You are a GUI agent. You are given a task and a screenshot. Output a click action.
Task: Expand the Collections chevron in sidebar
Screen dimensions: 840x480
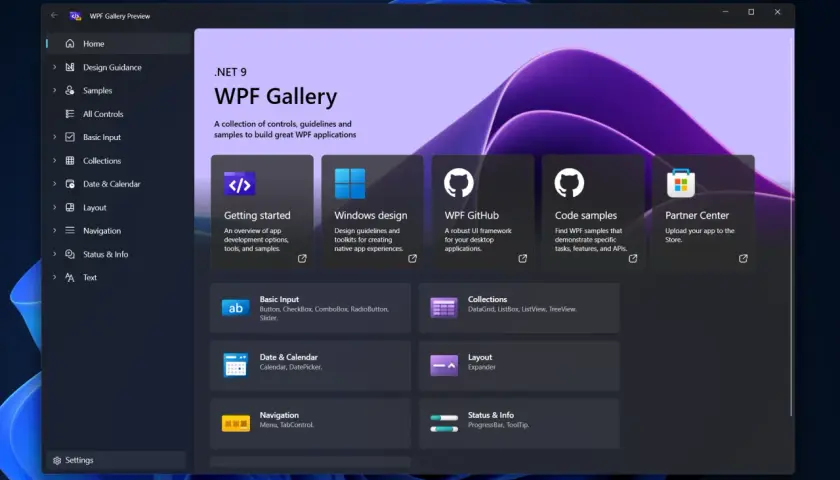pos(54,160)
